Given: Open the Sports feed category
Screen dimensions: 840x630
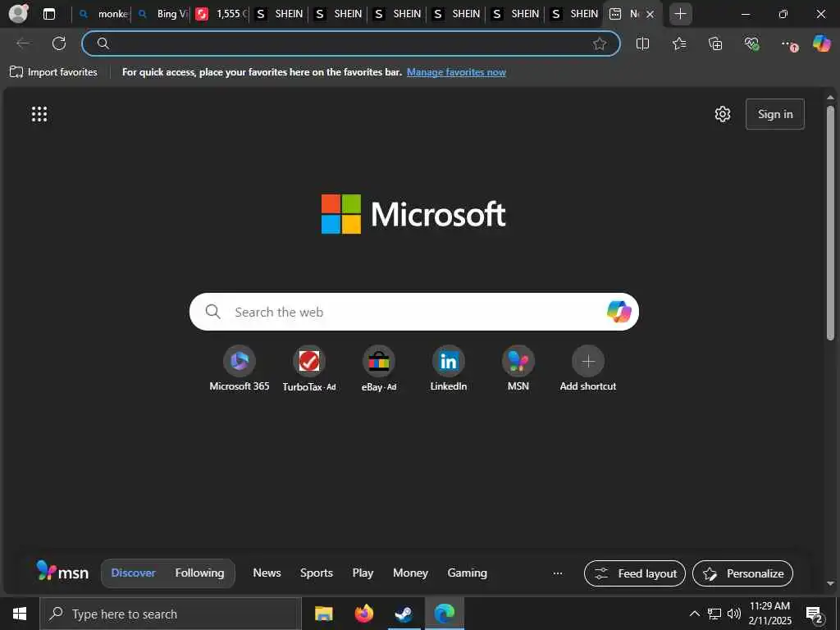Looking at the screenshot, I should click(316, 573).
